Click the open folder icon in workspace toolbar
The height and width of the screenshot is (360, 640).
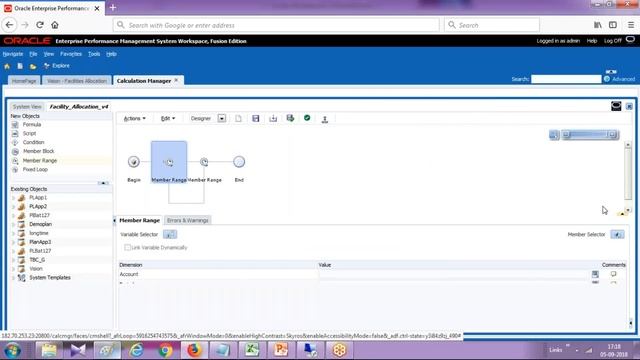[33, 66]
